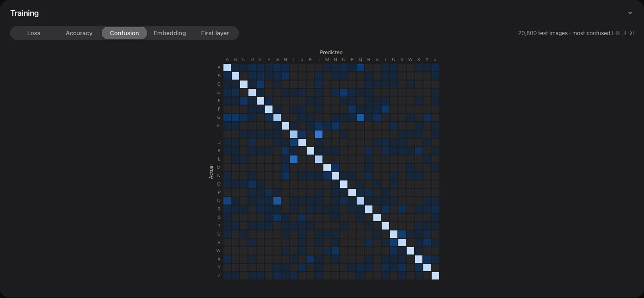Open the First layer tab
Image resolution: width=644 pixels, height=298 pixels.
point(215,33)
